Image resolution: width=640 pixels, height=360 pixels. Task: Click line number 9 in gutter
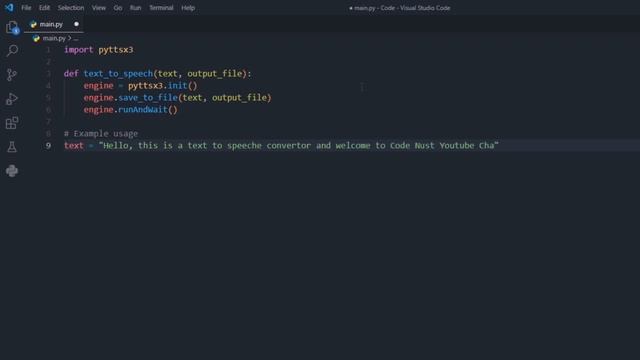coord(48,146)
